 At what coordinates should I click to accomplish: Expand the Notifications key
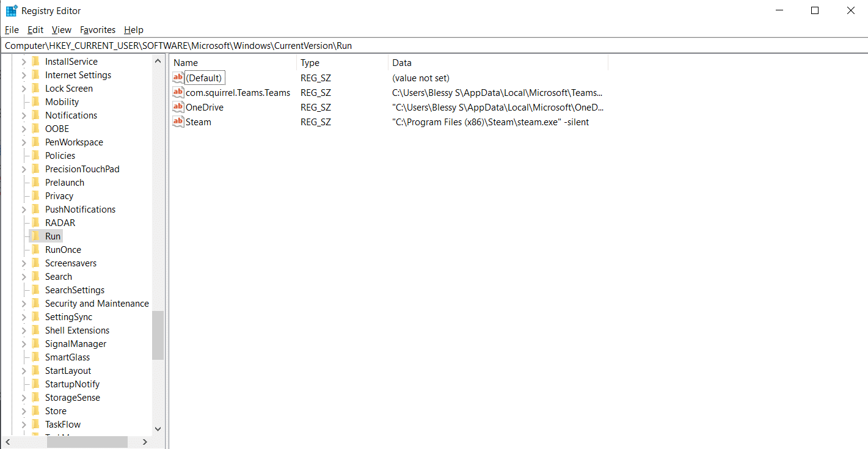pyautogui.click(x=24, y=115)
